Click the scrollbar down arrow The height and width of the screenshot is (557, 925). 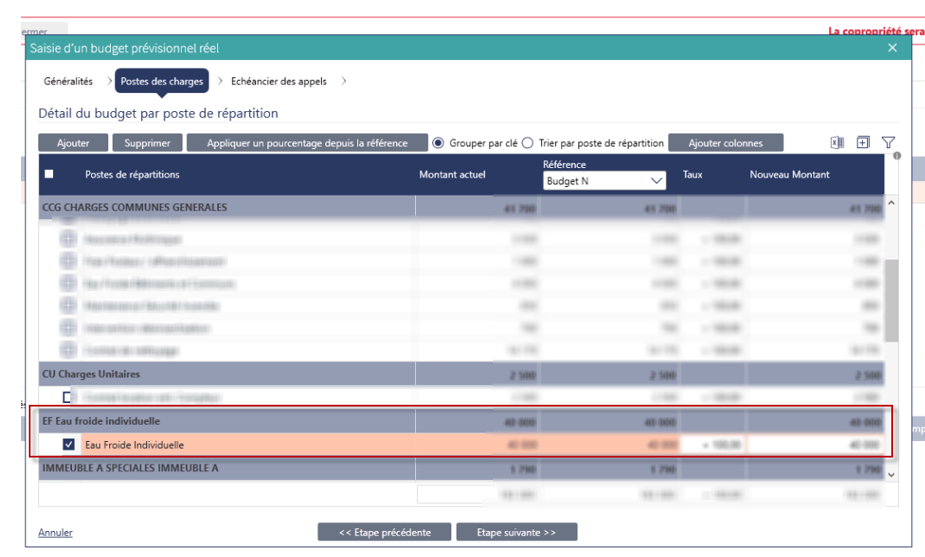(x=892, y=474)
